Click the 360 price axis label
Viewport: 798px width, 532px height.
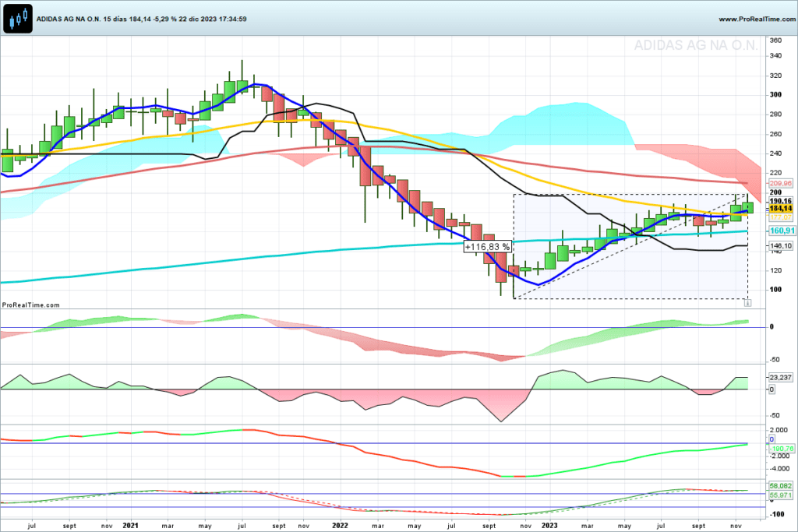(x=775, y=41)
